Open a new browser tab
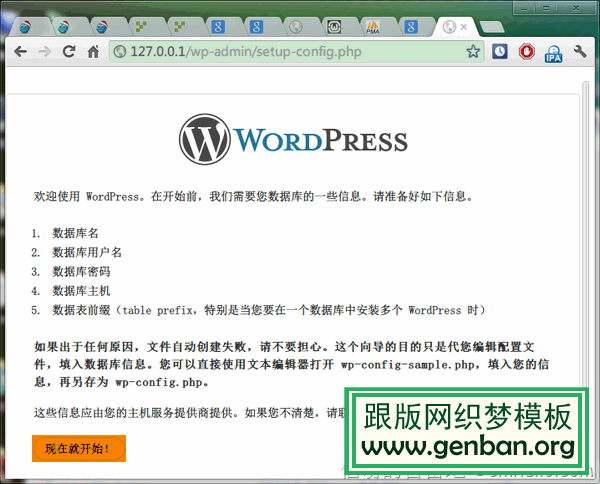 [492, 27]
